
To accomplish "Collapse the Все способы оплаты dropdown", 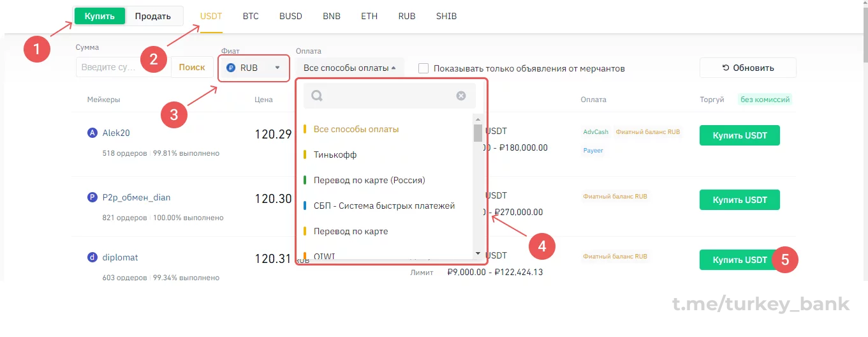I will pos(349,68).
